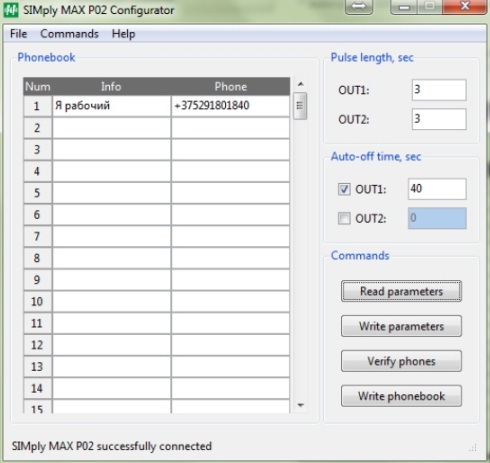Click the OUT1 pulse length field
The width and height of the screenshot is (490, 463).
coord(439,90)
